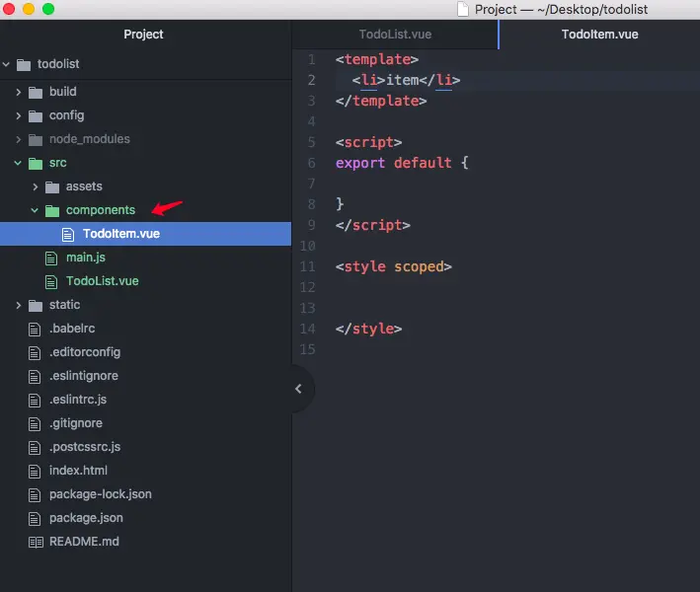Collapse the src folder chevron
700x592 pixels.
(x=18, y=163)
